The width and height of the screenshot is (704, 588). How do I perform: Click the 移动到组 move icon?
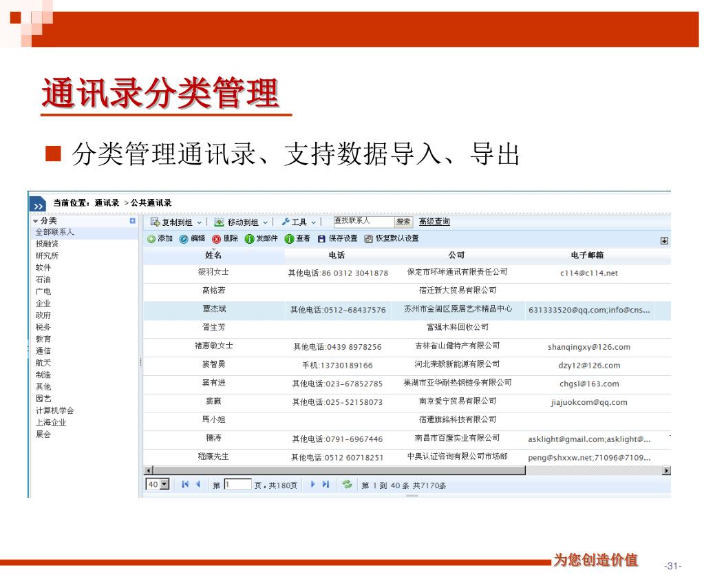219,222
